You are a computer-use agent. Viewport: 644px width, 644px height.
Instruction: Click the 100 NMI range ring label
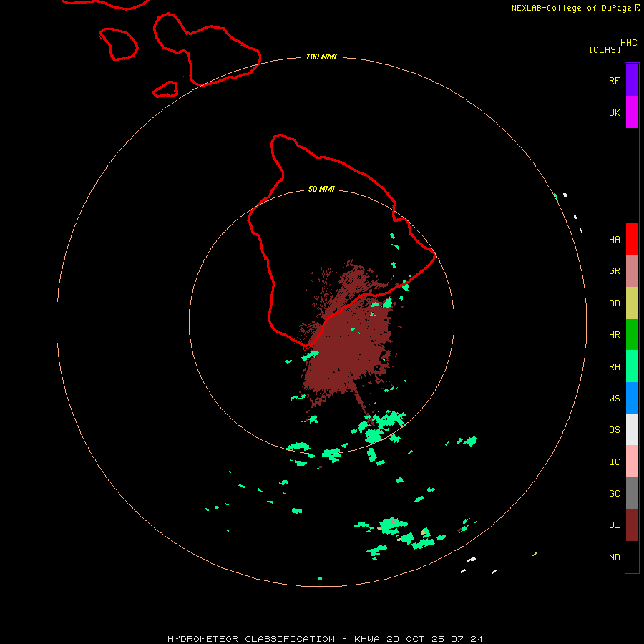321,57
